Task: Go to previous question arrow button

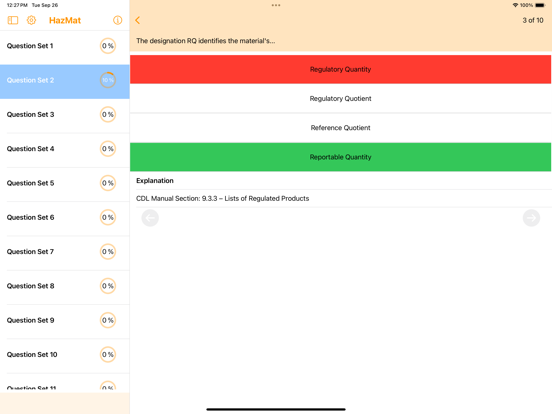Action: point(150,218)
